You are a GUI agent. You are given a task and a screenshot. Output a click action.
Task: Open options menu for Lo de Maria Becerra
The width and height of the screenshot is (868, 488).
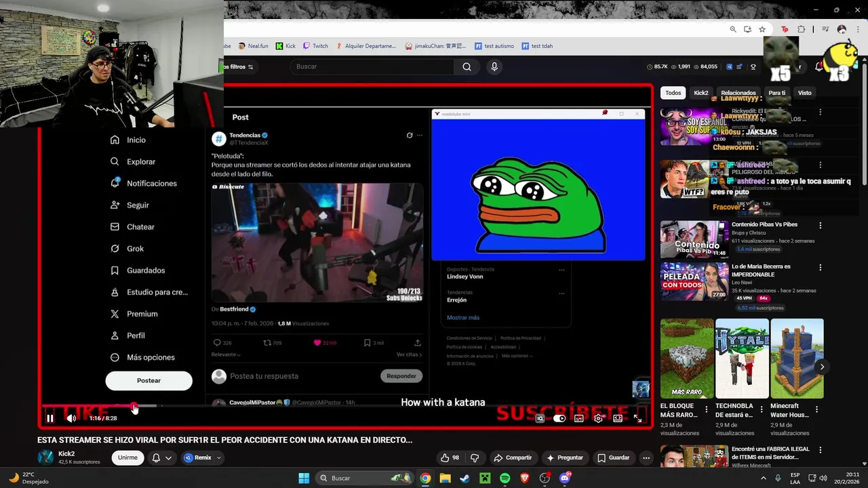[820, 267]
